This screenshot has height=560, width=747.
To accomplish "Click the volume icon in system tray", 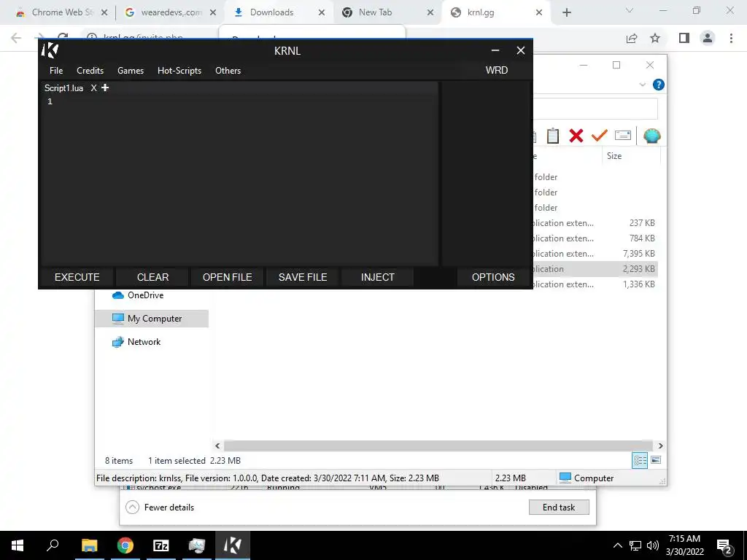I will pyautogui.click(x=653, y=545).
